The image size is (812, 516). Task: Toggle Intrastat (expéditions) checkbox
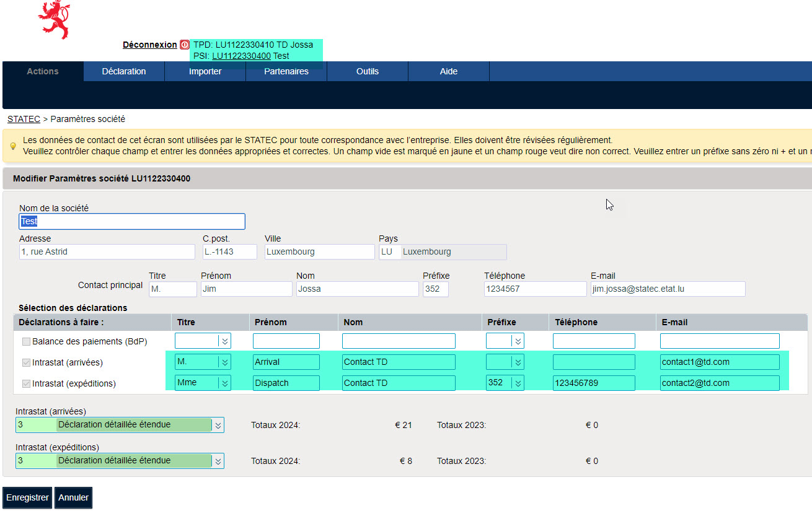26,383
